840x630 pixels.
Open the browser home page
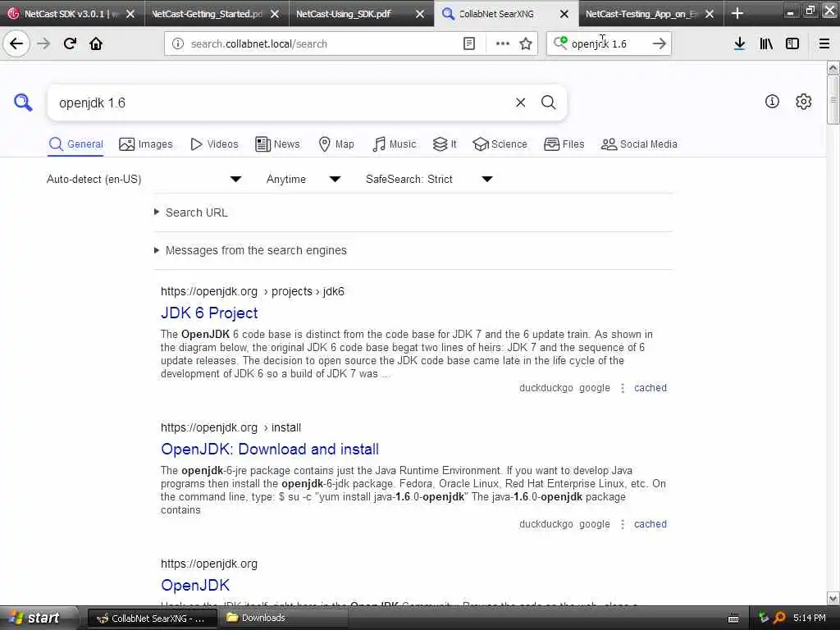(96, 43)
